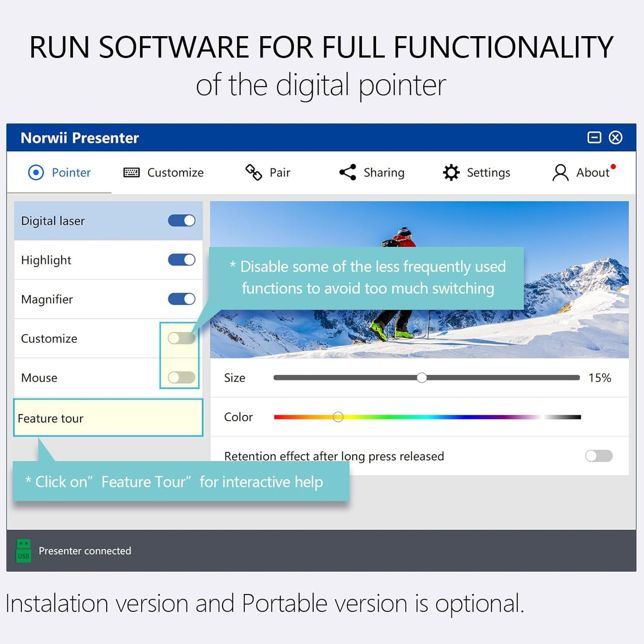Enable the Mouse mode toggle
Screen dimensions: 644x644
click(x=181, y=377)
